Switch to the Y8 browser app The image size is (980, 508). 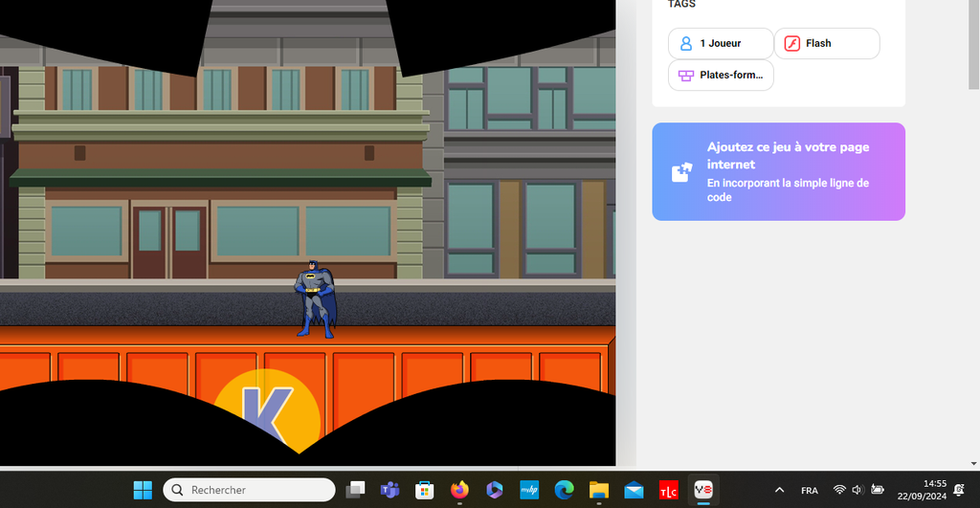[x=703, y=490]
